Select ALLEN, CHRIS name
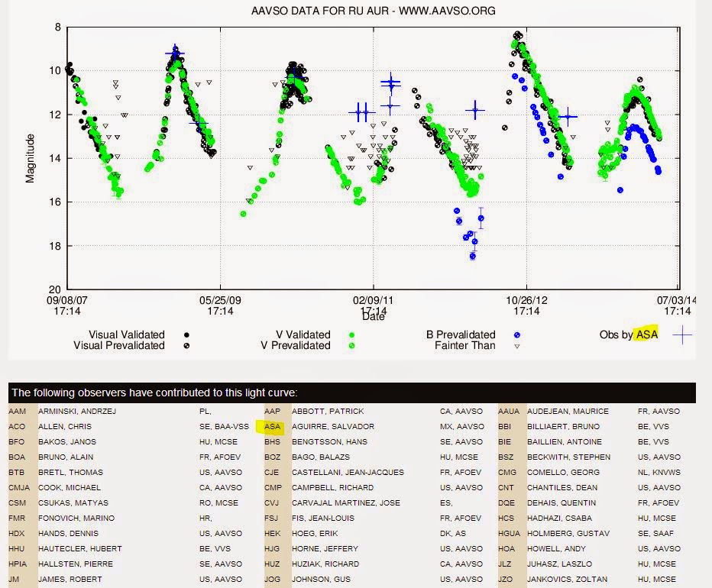Viewport: 712px width, 588px height. click(65, 427)
